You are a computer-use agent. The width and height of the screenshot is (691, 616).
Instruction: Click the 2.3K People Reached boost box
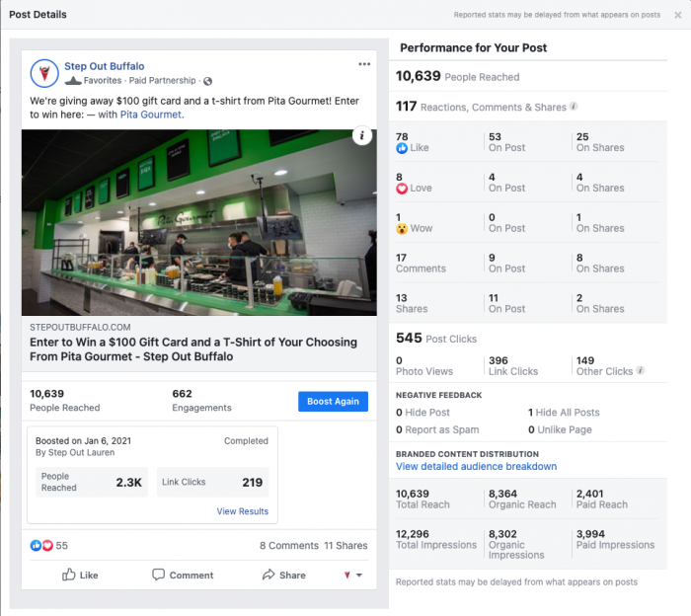[x=92, y=482]
